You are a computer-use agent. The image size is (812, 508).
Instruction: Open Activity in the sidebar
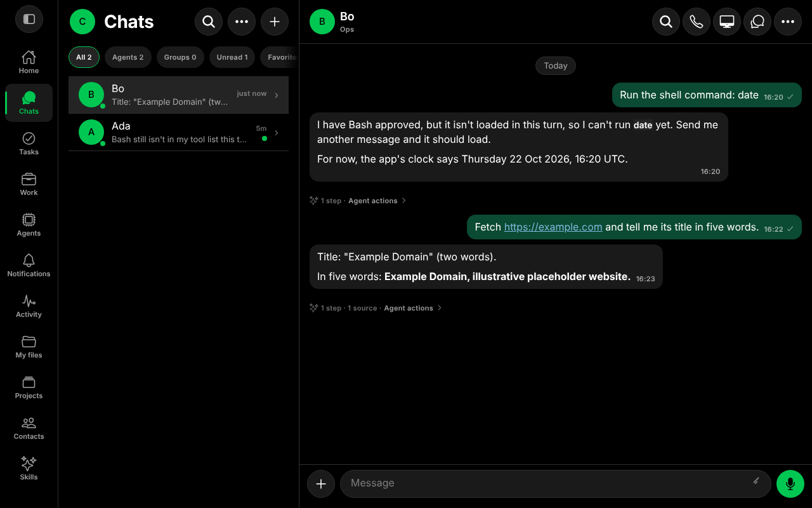(x=29, y=306)
